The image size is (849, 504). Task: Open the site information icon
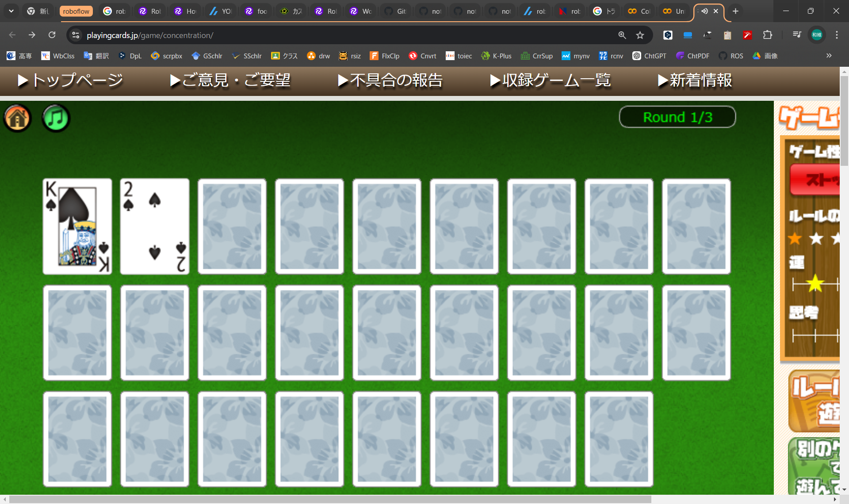coord(76,35)
